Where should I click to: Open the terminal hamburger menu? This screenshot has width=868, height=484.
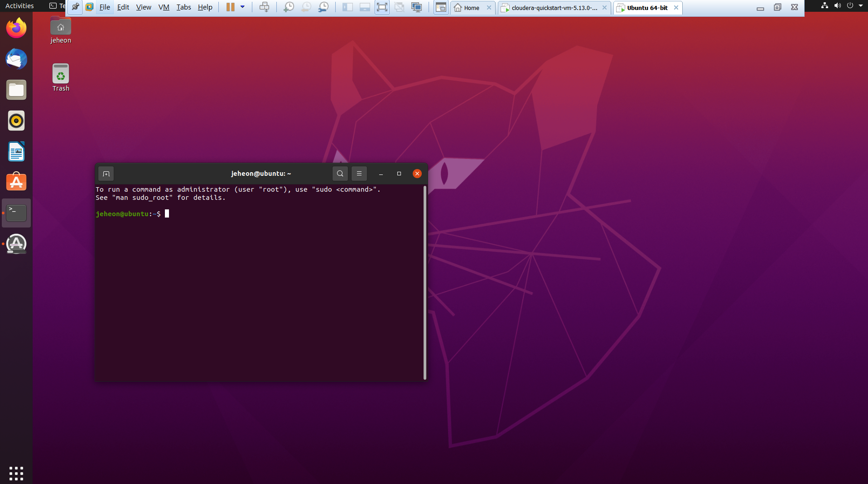coord(359,174)
